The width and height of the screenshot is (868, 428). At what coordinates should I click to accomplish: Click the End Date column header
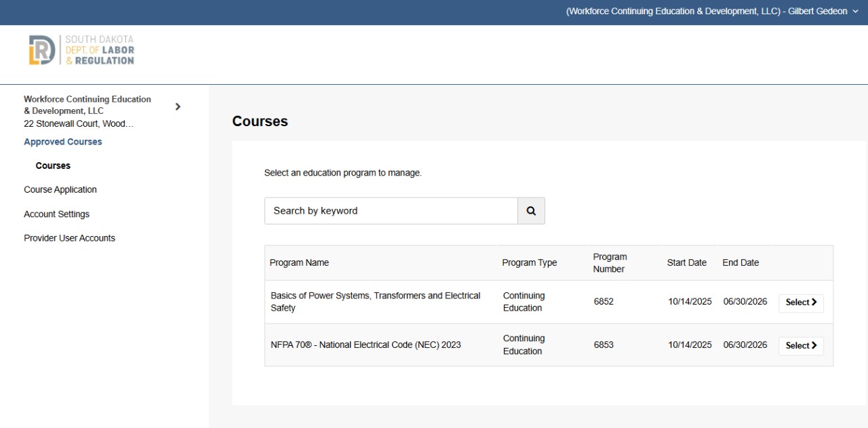coord(741,262)
